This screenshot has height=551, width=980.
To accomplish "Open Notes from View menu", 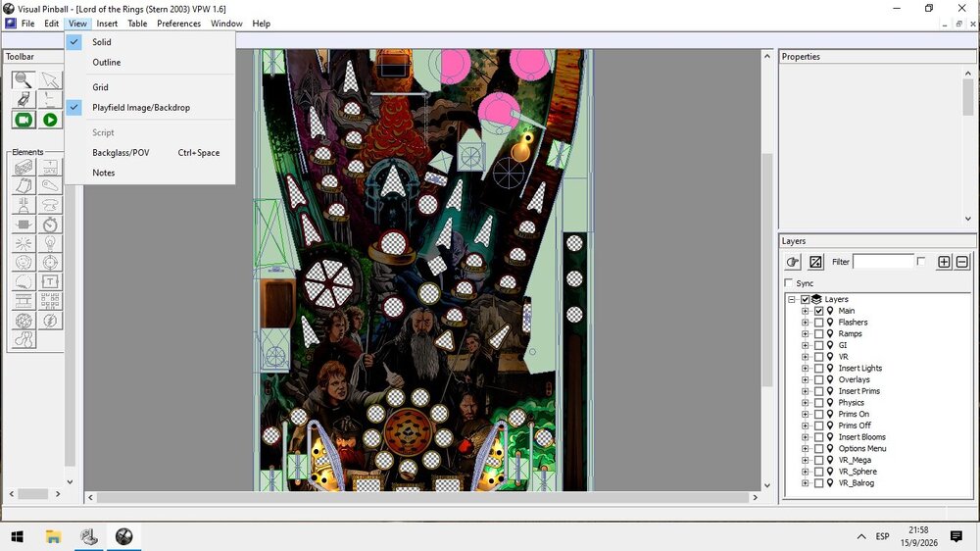I will pos(150,172).
